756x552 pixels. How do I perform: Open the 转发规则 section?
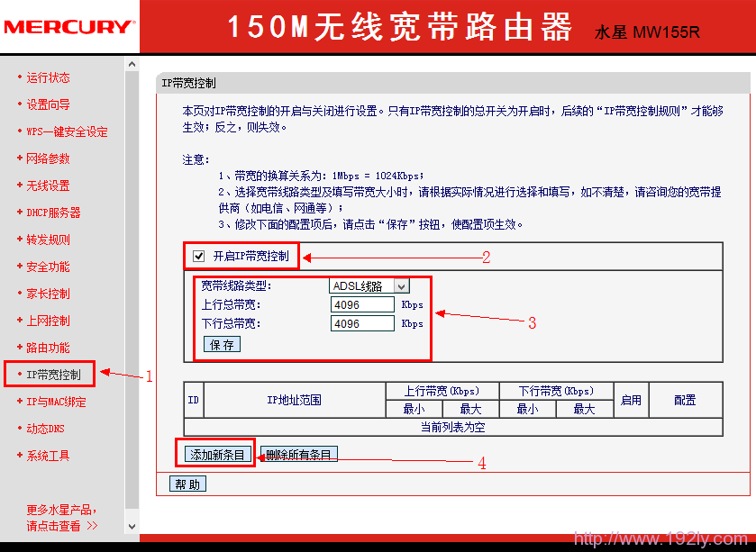pyautogui.click(x=47, y=240)
